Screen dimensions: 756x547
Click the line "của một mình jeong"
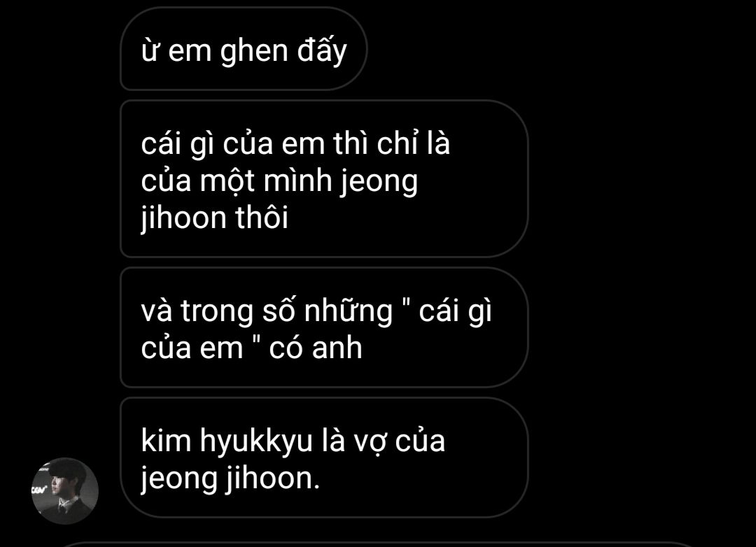point(279,182)
